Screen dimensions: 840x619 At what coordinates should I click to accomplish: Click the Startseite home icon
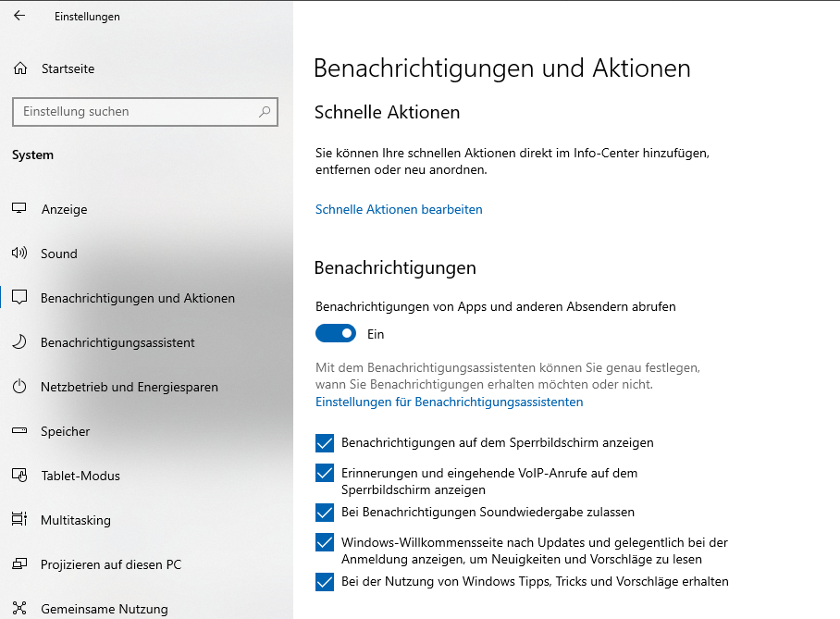pos(20,68)
